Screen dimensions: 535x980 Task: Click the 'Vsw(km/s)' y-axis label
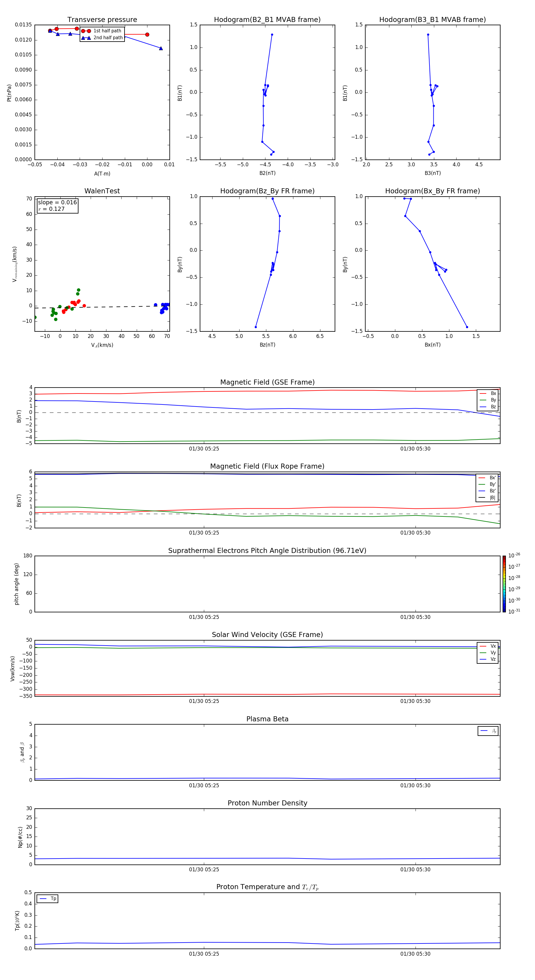coord(12,668)
